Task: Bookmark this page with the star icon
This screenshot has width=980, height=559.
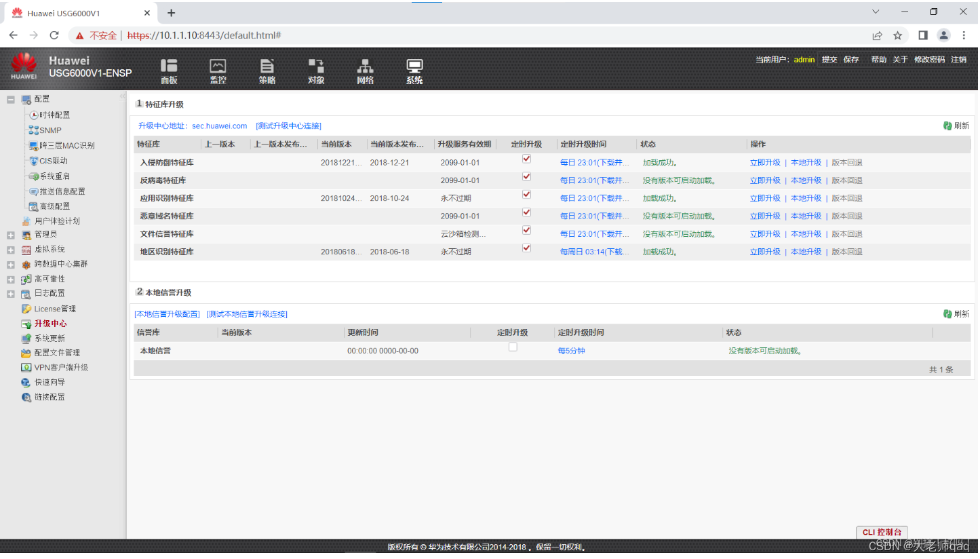Action: [898, 35]
